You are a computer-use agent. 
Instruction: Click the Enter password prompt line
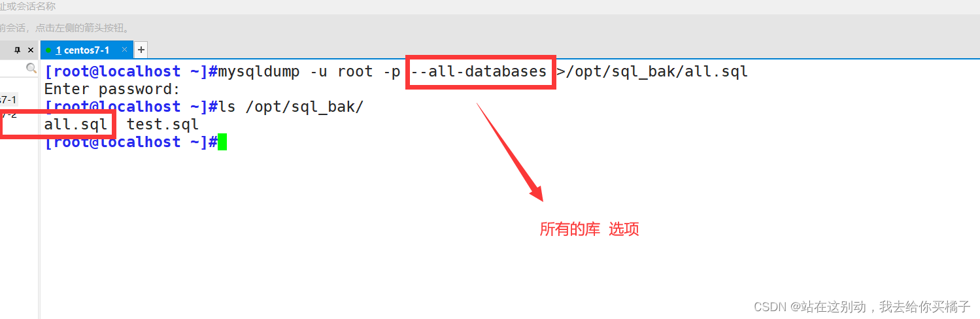click(x=112, y=89)
